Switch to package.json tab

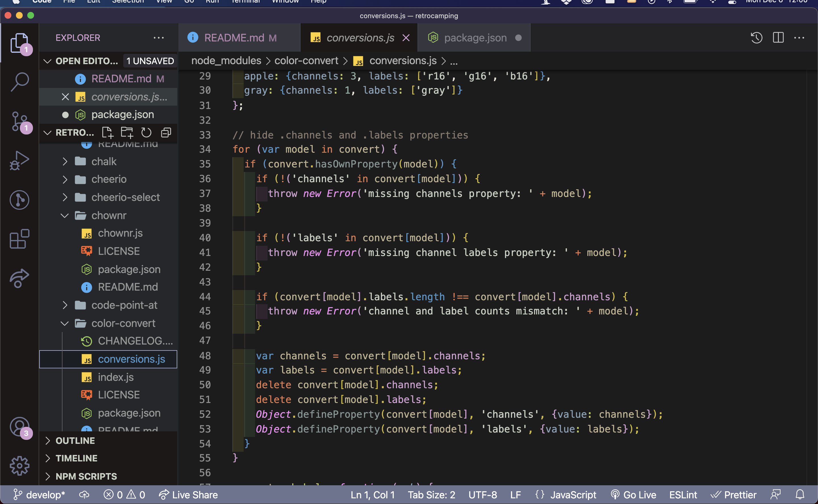click(x=475, y=38)
